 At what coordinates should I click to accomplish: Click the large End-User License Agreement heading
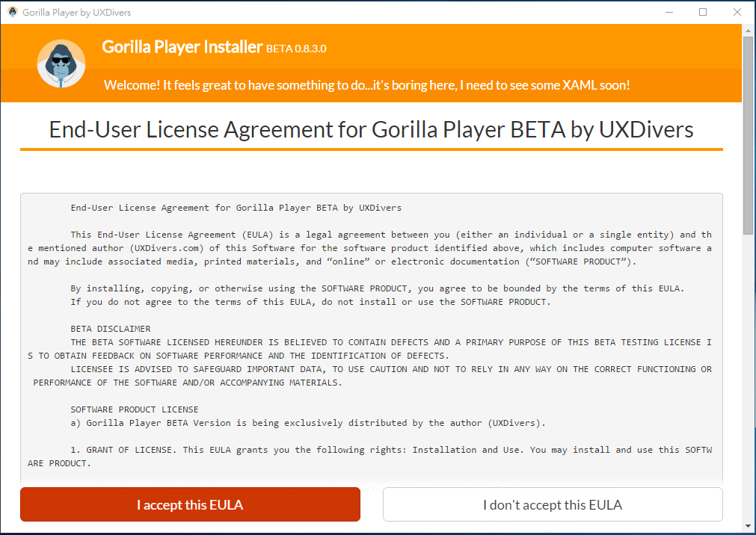pos(371,130)
